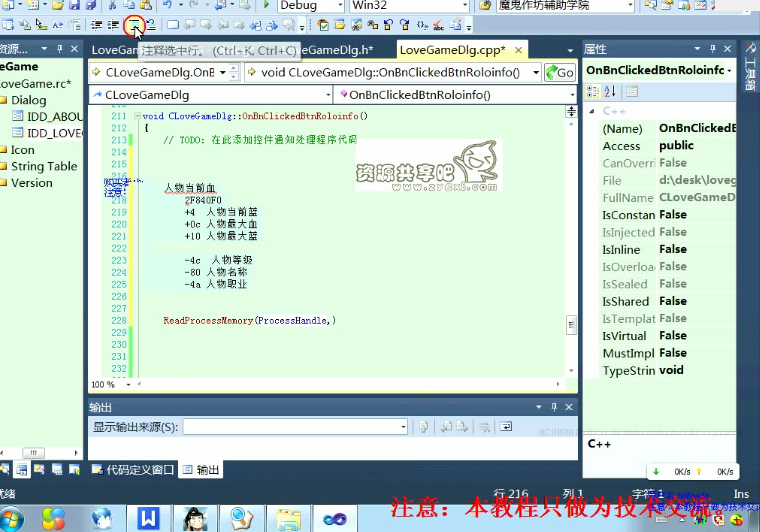Click the Increase Indent icon
The image size is (760, 532).
tap(113, 25)
